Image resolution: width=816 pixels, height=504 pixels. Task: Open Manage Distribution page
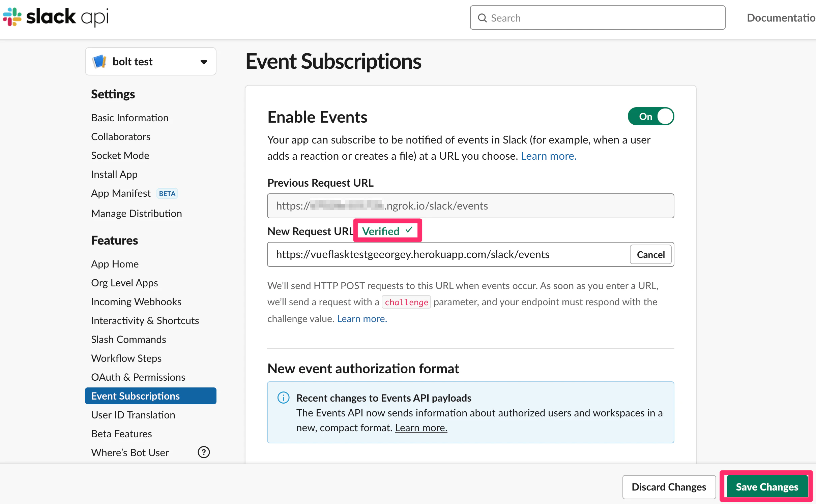137,213
